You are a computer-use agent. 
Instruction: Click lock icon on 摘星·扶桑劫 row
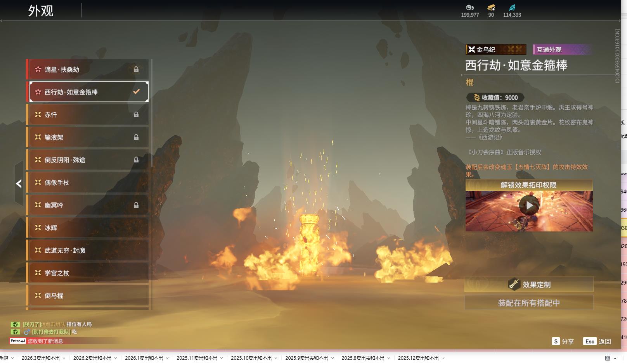coord(136,69)
